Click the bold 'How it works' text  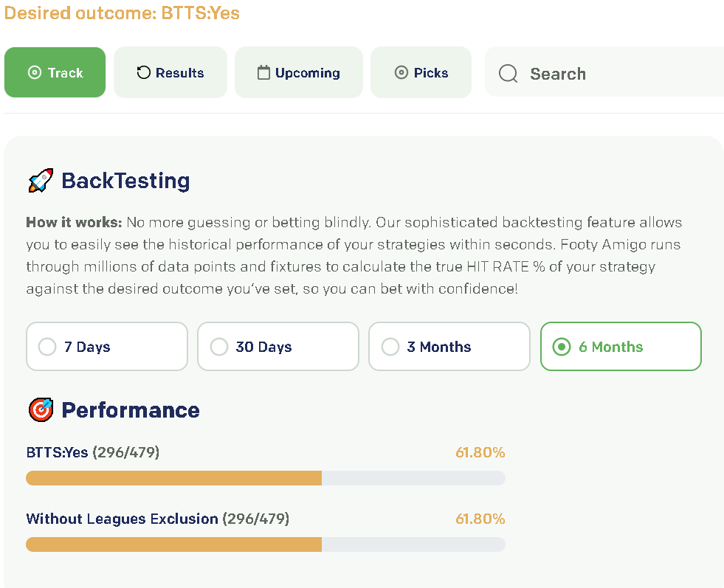coord(74,222)
